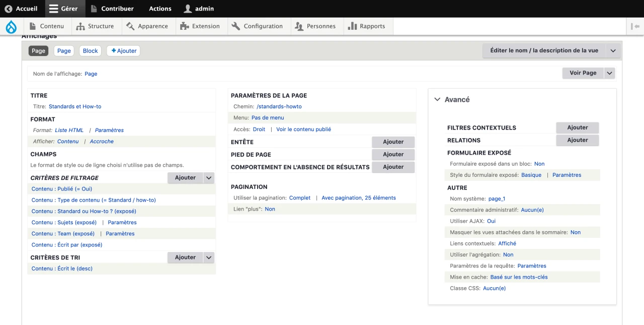This screenshot has width=644, height=325.
Task: Edit the Type de contenu filter
Action: point(94,200)
